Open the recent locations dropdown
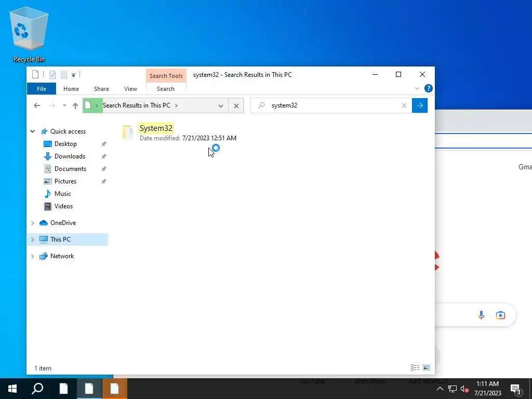 click(64, 105)
